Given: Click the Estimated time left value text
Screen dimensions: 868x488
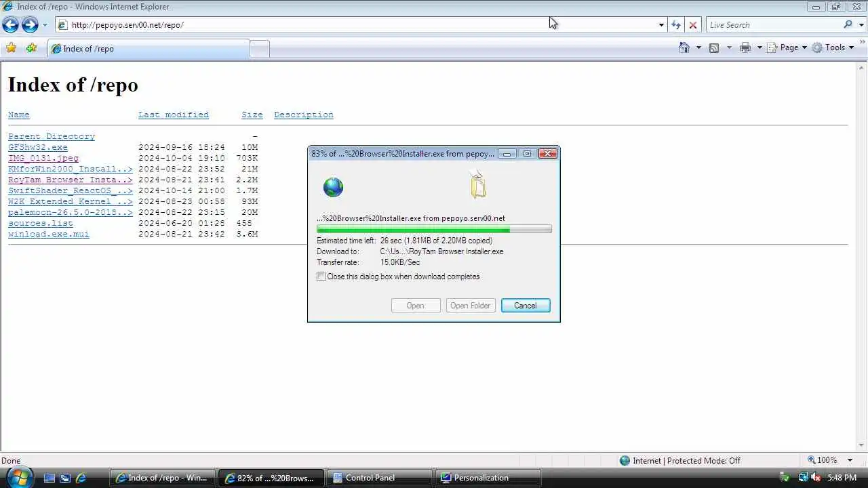Looking at the screenshot, I should coord(436,241).
